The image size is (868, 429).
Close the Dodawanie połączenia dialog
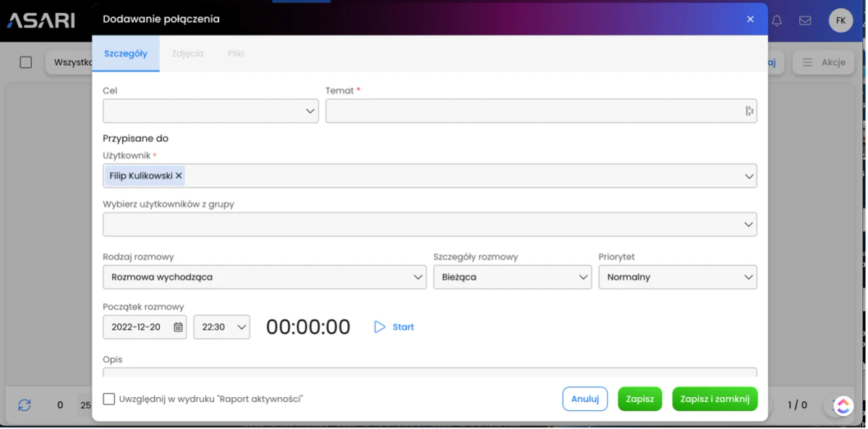750,20
